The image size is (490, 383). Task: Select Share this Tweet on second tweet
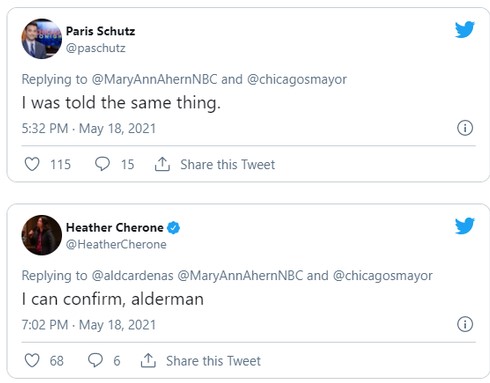click(x=213, y=361)
